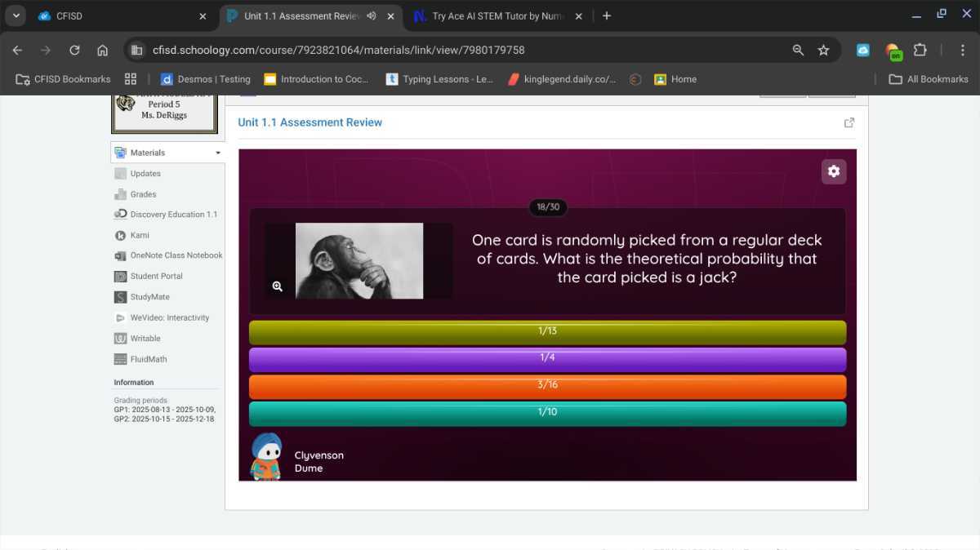
Task: Click the Materials sidebar icon
Action: click(121, 153)
